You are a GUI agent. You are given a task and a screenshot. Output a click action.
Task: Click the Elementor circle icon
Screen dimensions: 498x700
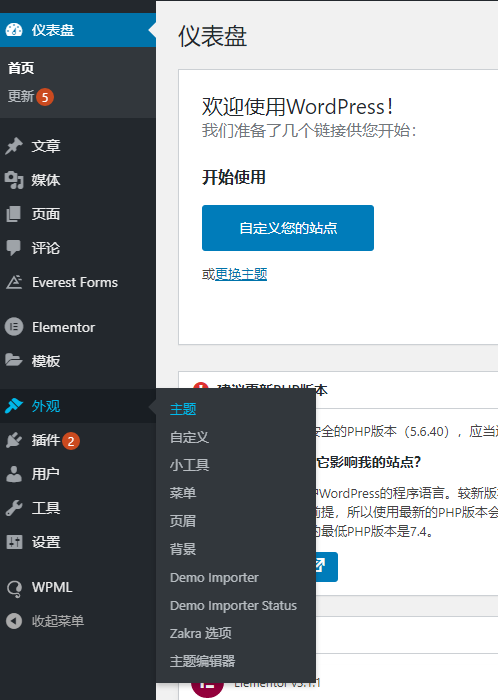click(x=14, y=327)
